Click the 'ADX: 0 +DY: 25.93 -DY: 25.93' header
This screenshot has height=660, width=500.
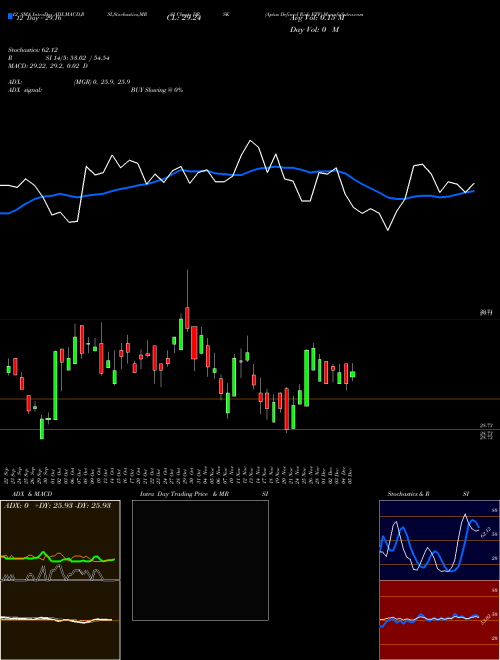[x=57, y=505]
